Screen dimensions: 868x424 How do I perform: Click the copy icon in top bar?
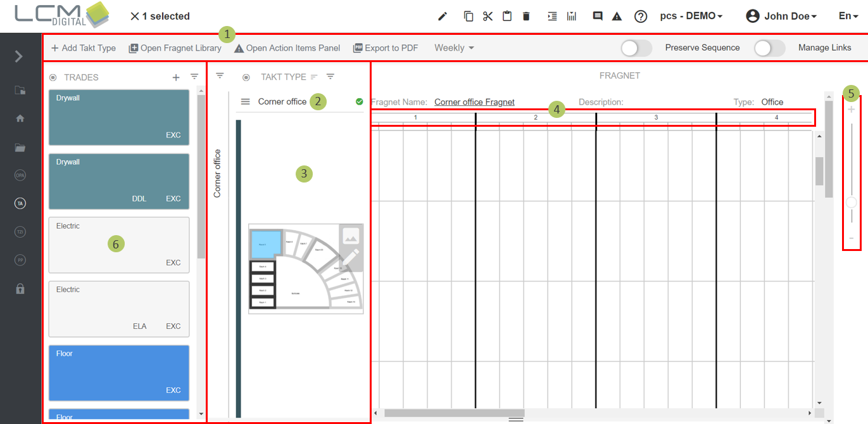[x=469, y=16]
